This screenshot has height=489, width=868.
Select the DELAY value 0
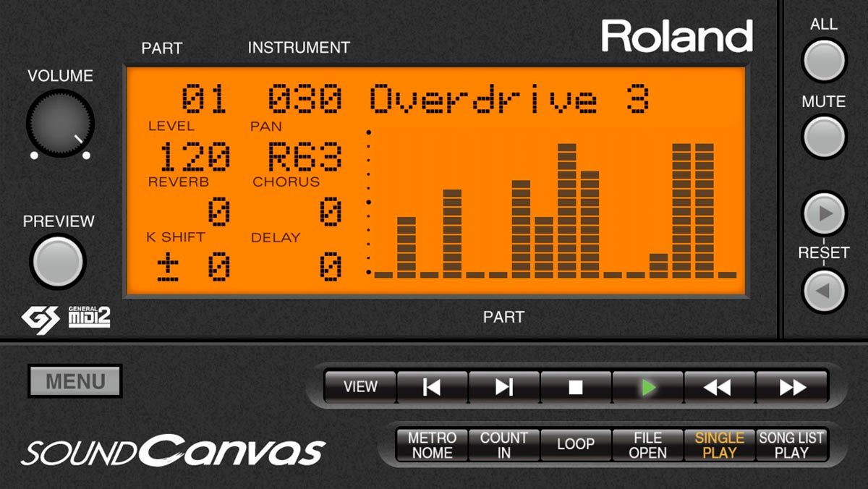click(x=330, y=268)
